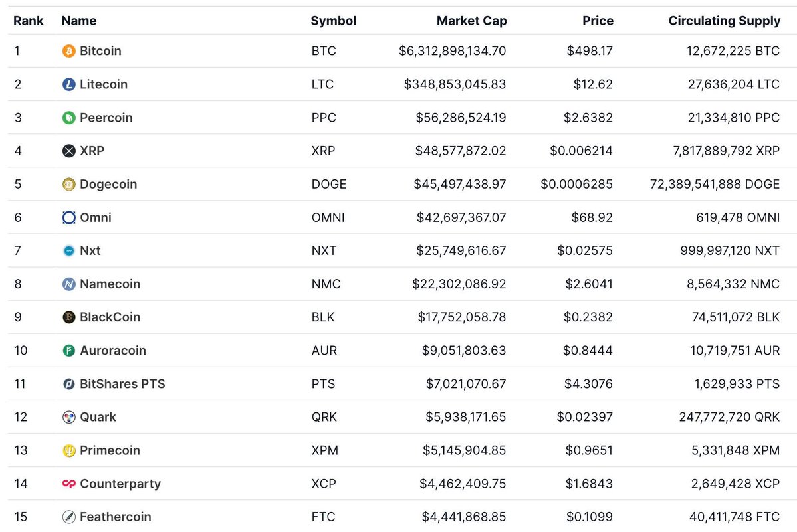
Task: Open the BitShares PTS name link
Action: pyautogui.click(x=122, y=384)
